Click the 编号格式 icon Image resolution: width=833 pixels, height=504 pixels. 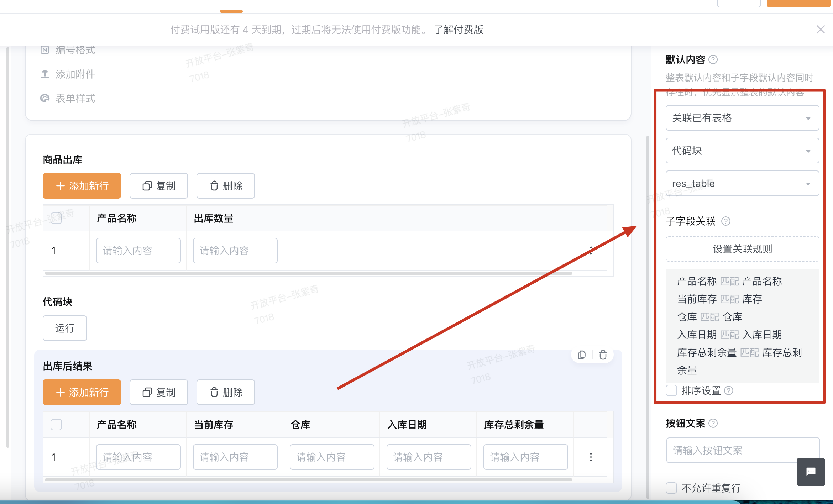[45, 50]
